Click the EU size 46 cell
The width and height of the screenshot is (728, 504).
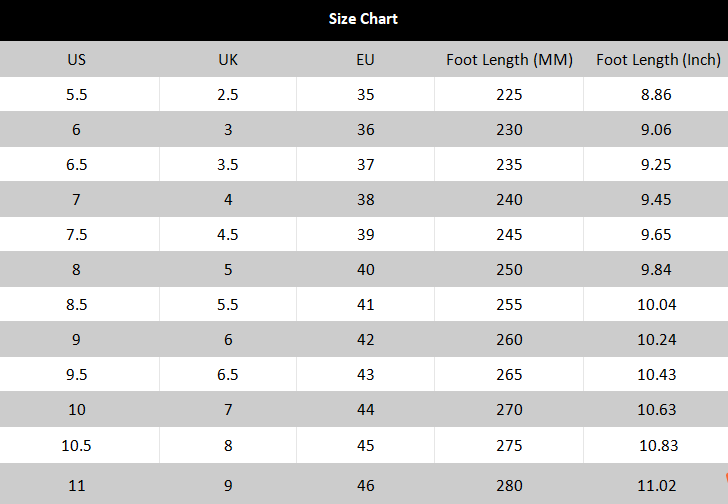(x=365, y=486)
